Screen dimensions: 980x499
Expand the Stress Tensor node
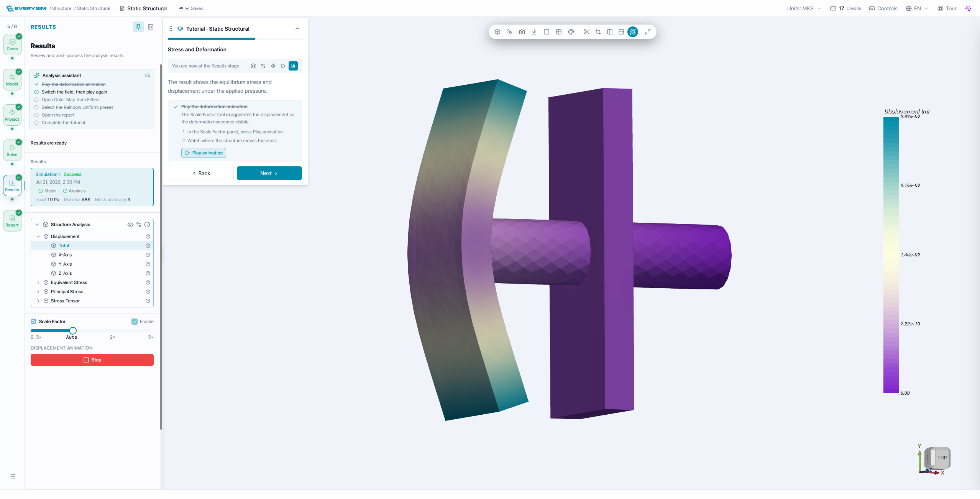38,301
